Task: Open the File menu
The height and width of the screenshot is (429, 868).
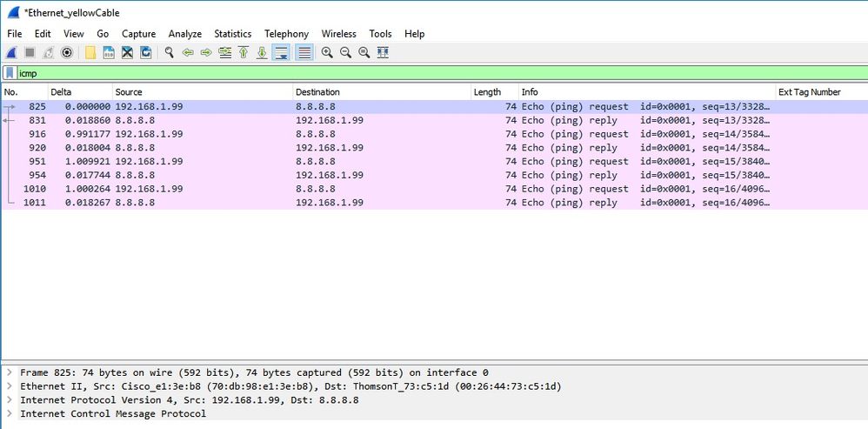Action: (15, 34)
